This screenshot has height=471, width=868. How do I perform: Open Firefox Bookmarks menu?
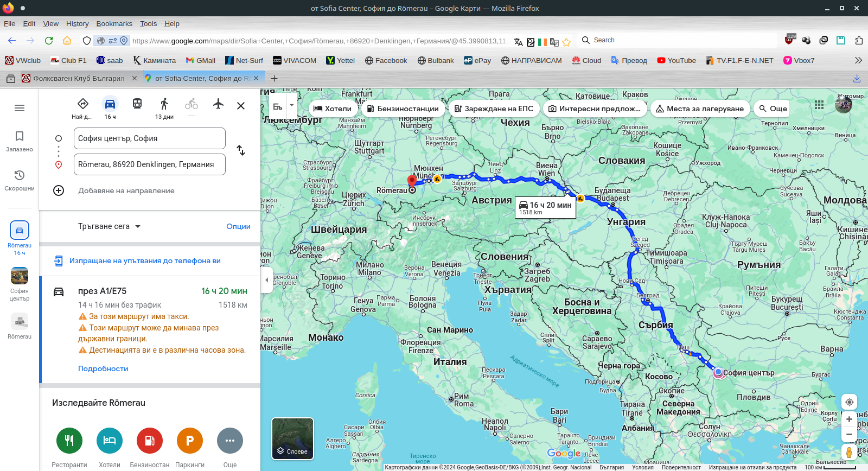pyautogui.click(x=114, y=24)
